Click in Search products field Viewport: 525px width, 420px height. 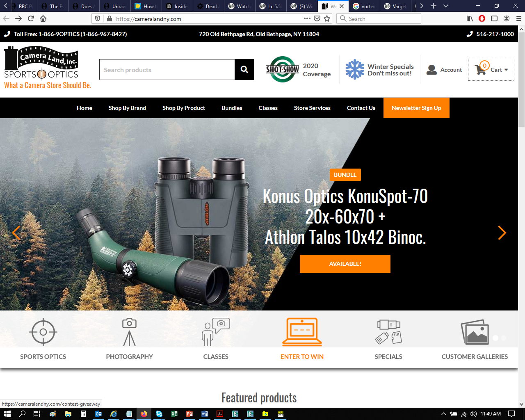(167, 70)
